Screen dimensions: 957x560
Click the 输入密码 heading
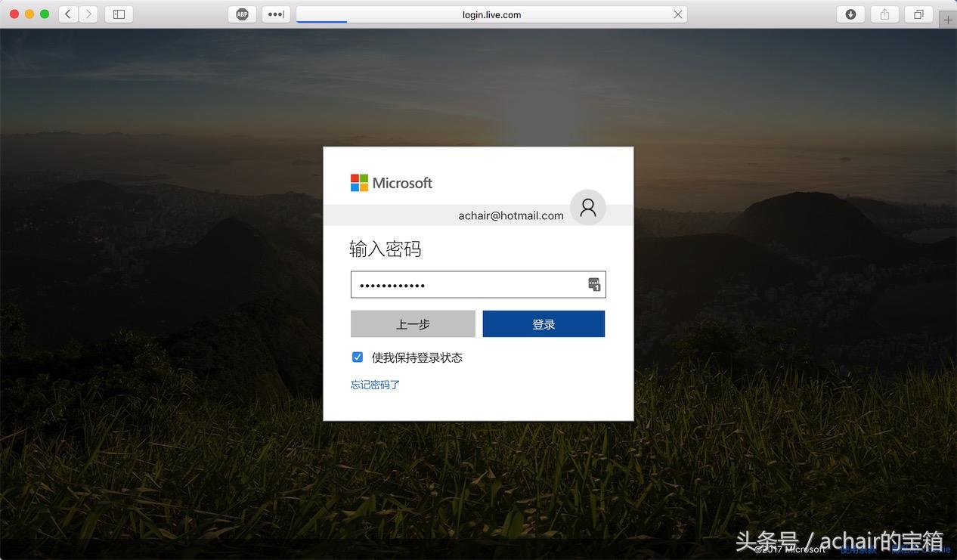[386, 249]
